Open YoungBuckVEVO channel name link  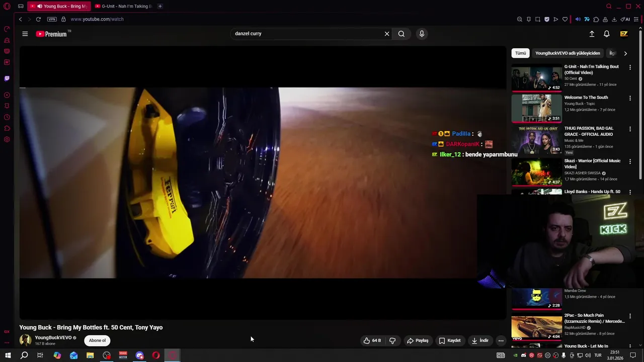(x=53, y=338)
